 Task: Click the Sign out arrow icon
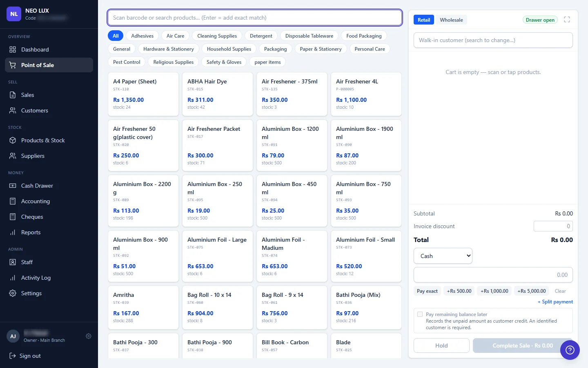click(13, 356)
